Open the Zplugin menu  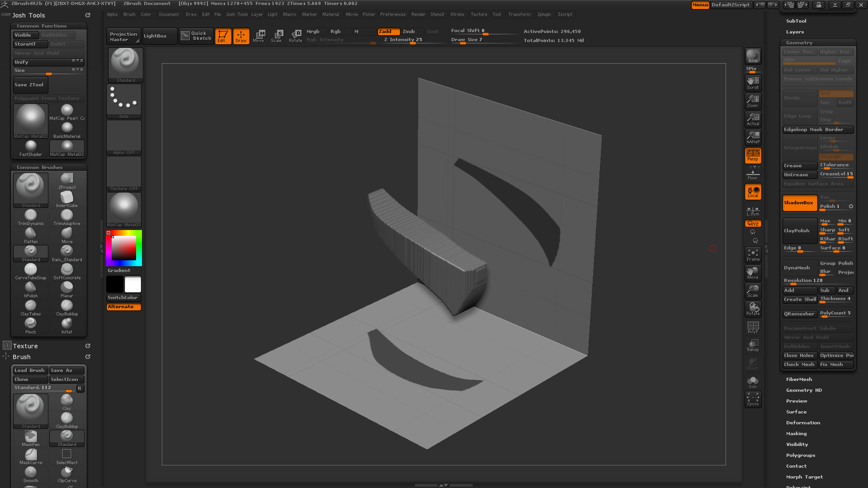(x=544, y=14)
